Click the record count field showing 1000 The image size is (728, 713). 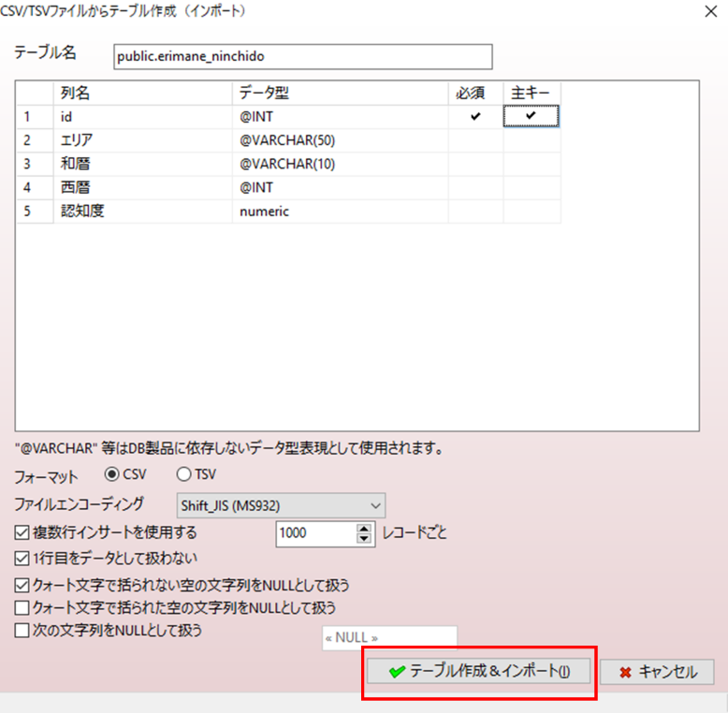click(316, 533)
